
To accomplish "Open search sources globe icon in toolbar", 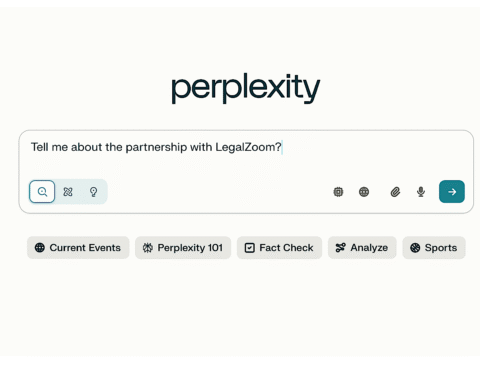I will 364,192.
